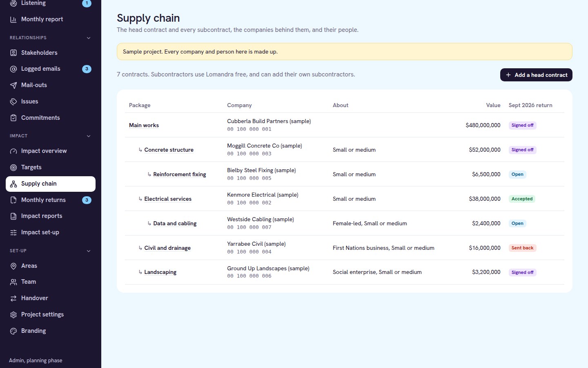Collapse the Set-up sidebar section
The height and width of the screenshot is (368, 588).
[89, 251]
